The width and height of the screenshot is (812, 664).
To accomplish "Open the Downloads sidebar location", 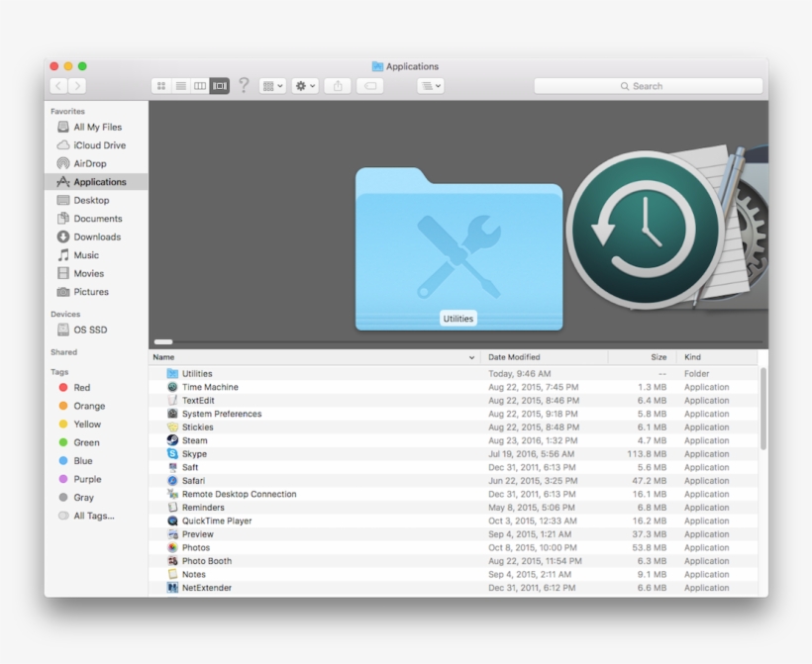I will [x=95, y=237].
